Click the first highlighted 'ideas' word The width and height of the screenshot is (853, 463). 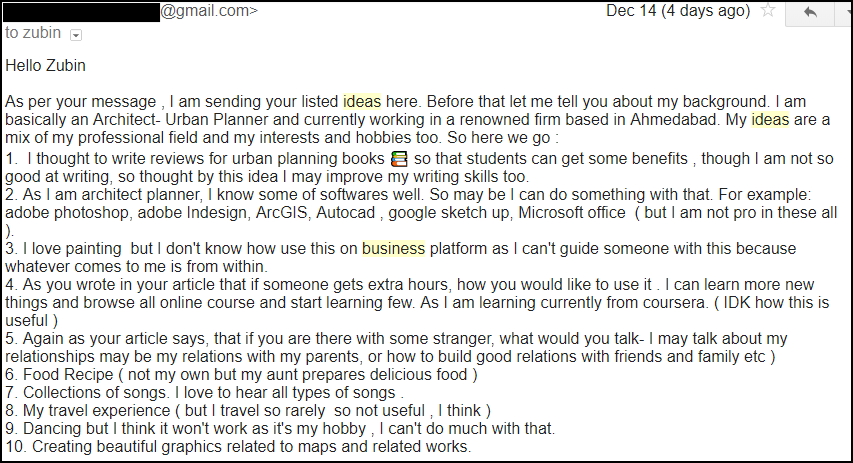[362, 102]
